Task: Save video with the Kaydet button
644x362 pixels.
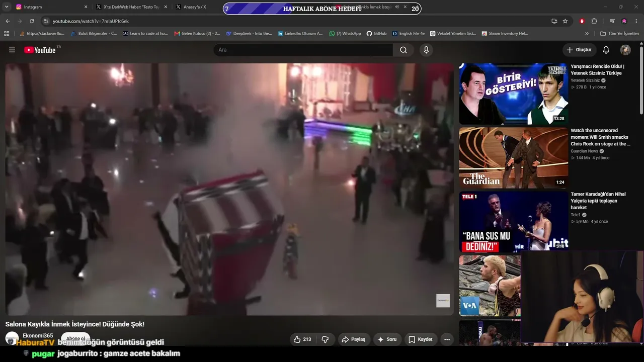Action: (421, 339)
